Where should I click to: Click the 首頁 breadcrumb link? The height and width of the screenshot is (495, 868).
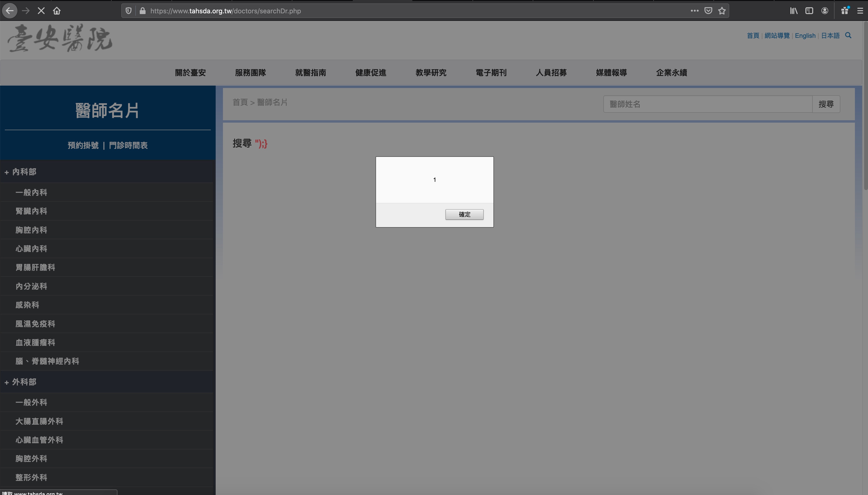click(240, 102)
